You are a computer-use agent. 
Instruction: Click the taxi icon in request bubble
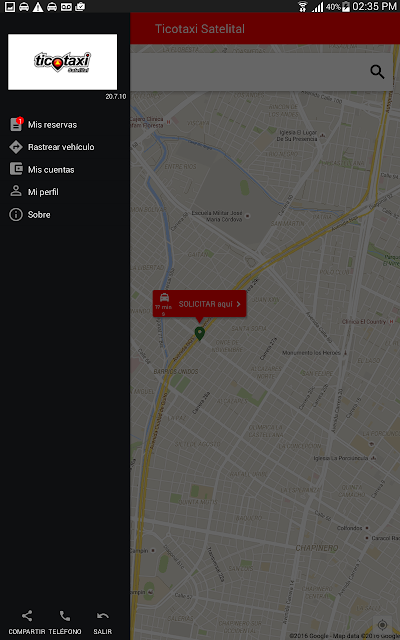coord(164,297)
